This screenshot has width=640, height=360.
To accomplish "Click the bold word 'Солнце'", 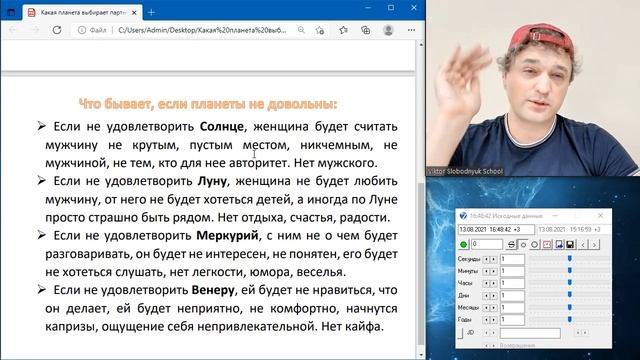I will pyautogui.click(x=221, y=127).
